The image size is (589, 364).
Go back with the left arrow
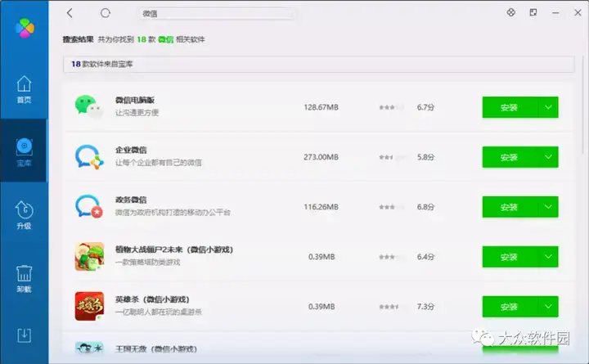[x=70, y=13]
